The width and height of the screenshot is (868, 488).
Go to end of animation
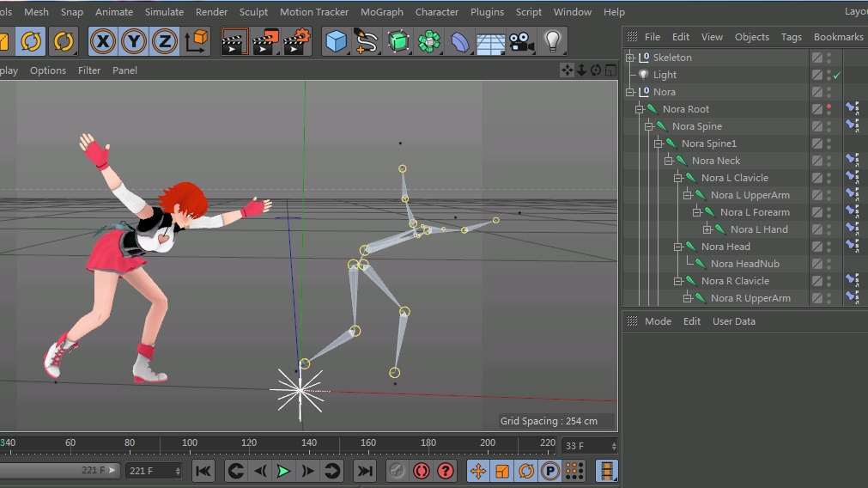[x=364, y=471]
